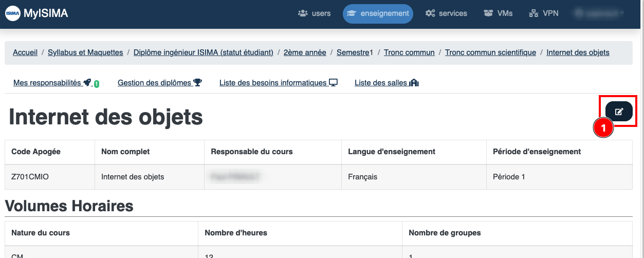Click the services gears icon
This screenshot has height=258, width=644.
coord(430,13)
